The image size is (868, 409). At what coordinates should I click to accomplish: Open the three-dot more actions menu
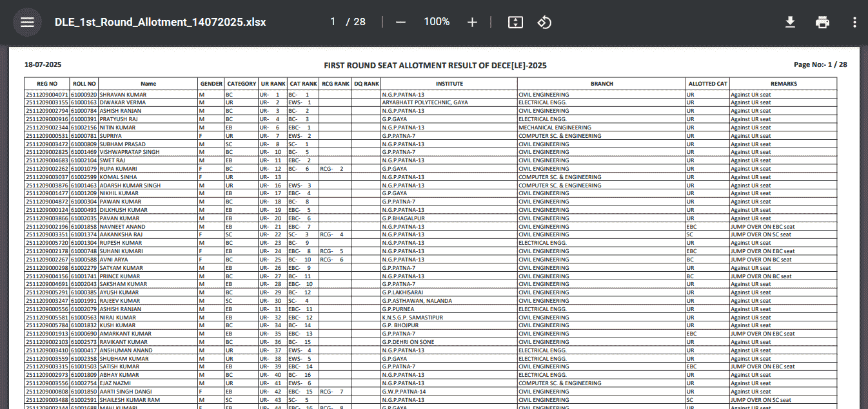click(854, 22)
